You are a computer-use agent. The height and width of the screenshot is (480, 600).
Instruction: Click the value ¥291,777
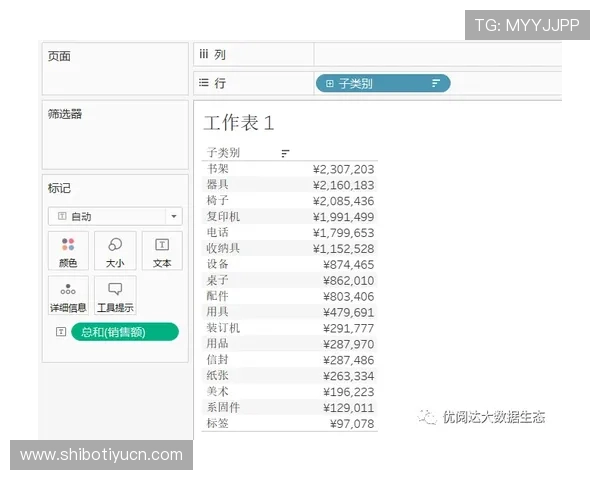349,328
